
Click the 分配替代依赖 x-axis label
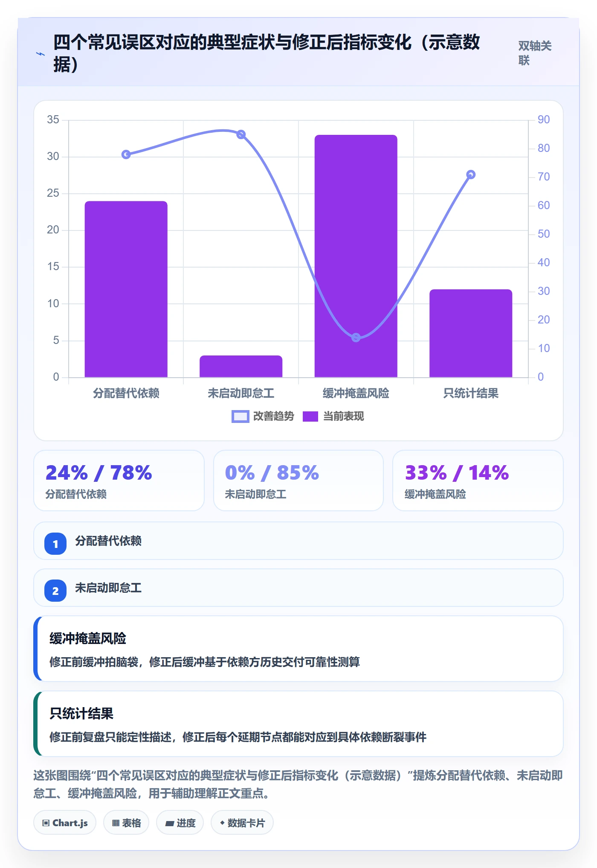[126, 393]
